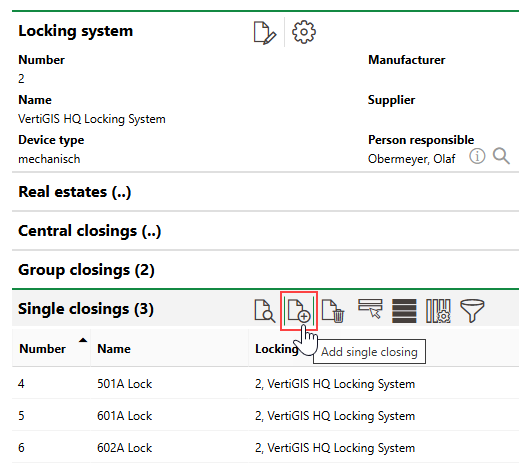Click magnifier to search person responsible
Image resolution: width=519 pixels, height=471 pixels.
[x=501, y=156]
